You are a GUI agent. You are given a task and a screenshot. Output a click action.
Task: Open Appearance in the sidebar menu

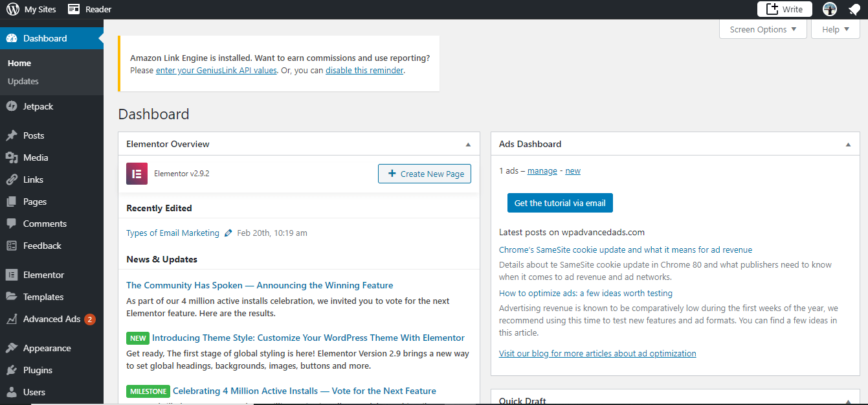click(x=47, y=348)
